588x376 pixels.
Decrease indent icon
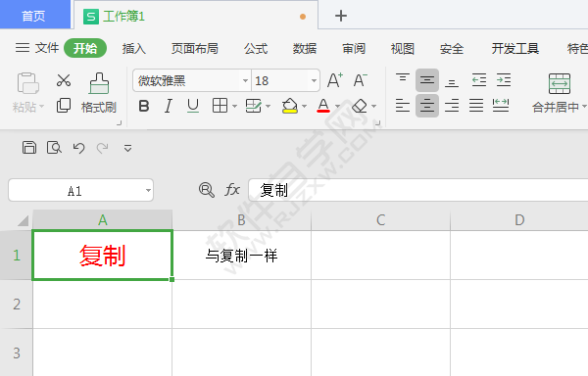[479, 80]
